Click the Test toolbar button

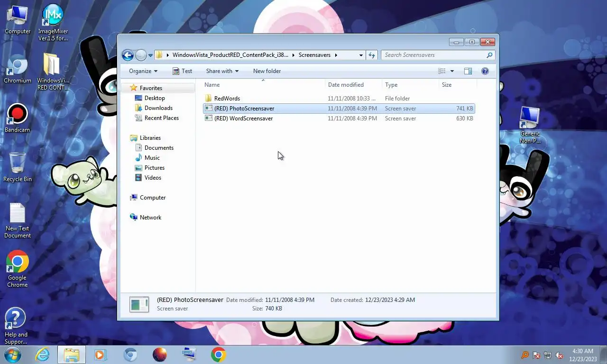pos(183,71)
